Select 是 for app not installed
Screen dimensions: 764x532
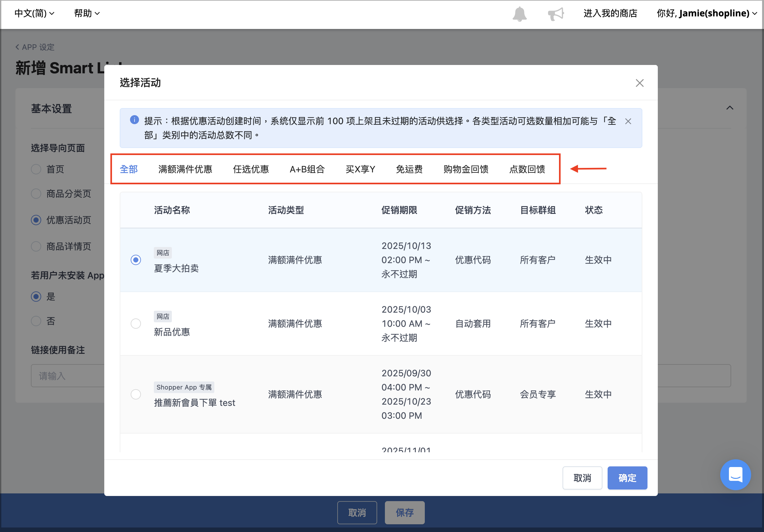36,296
